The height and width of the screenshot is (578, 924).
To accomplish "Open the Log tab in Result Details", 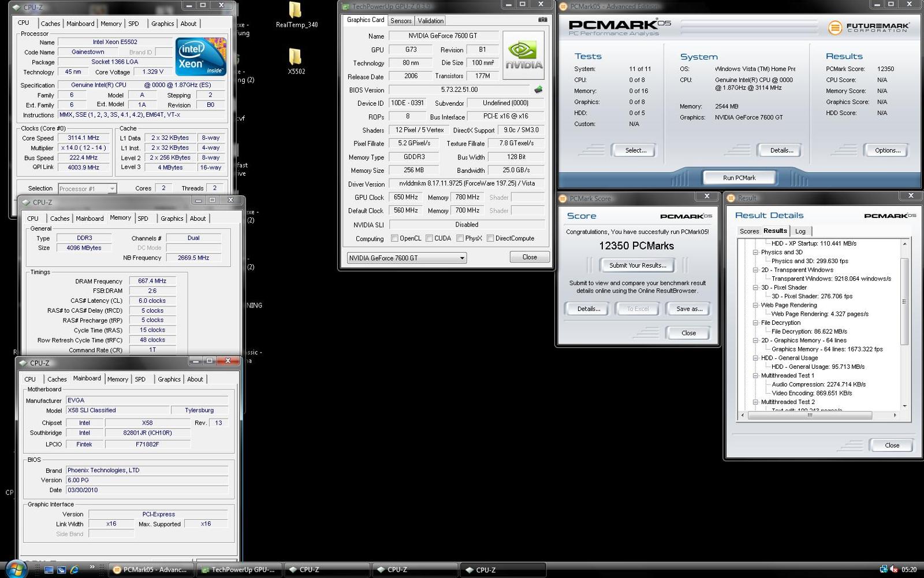I will point(800,231).
